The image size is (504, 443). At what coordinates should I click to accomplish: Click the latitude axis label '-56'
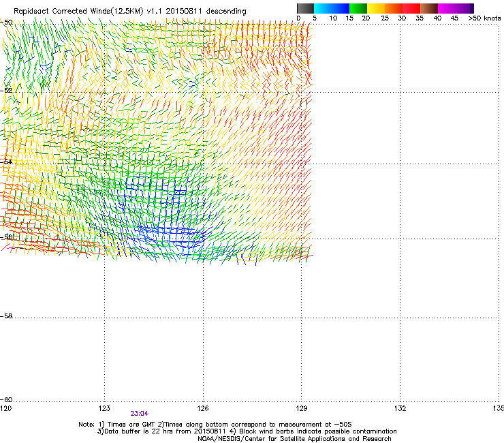pyautogui.click(x=6, y=236)
